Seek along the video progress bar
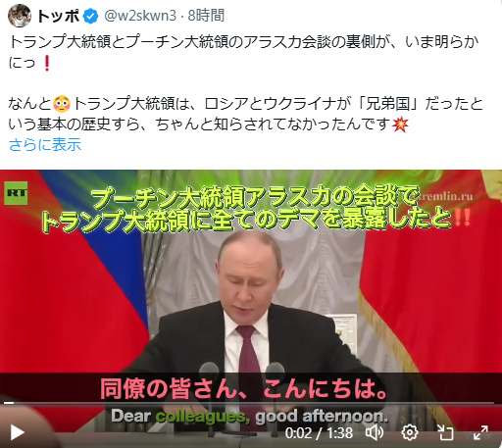This screenshot has height=448, width=502. (248, 403)
